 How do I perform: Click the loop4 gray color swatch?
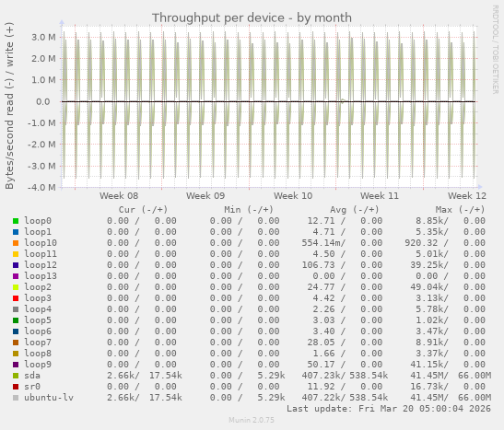(16, 309)
